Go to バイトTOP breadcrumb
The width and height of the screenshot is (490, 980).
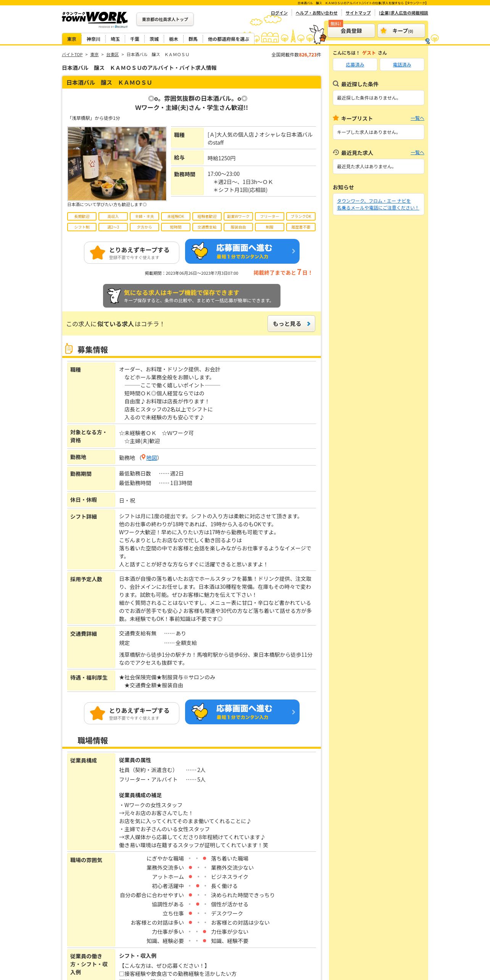tap(72, 55)
